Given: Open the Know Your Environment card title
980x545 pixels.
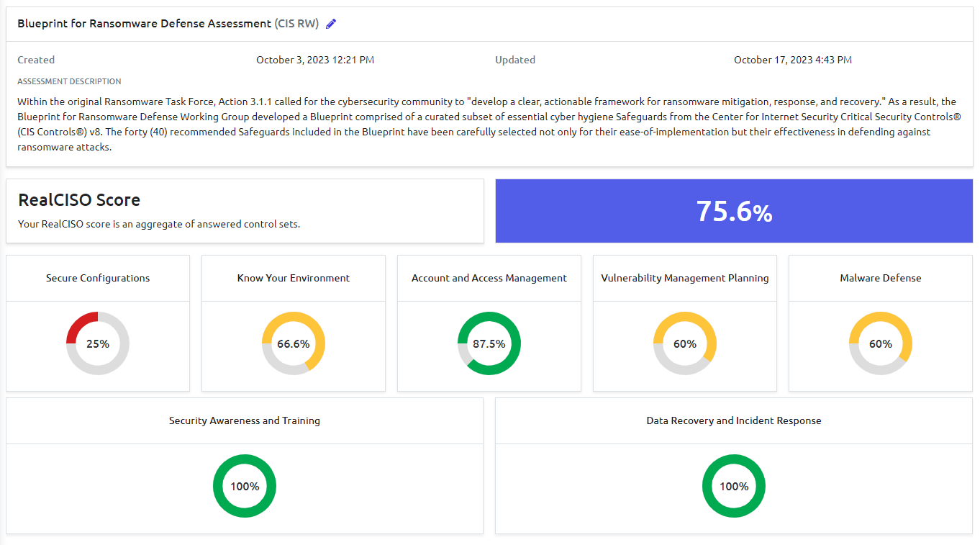Looking at the screenshot, I should (x=294, y=279).
